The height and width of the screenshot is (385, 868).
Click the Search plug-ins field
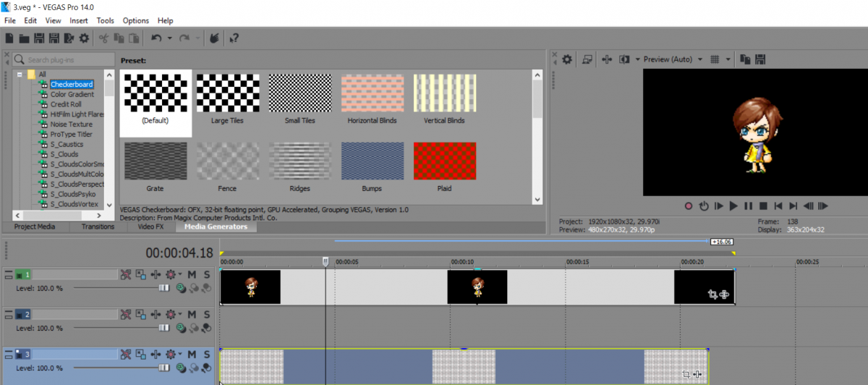coord(64,59)
